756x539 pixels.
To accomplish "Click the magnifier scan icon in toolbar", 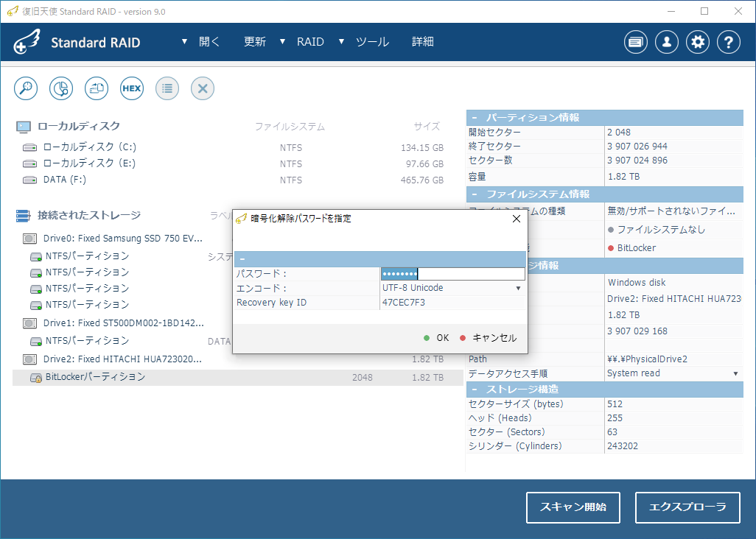I will coord(26,88).
